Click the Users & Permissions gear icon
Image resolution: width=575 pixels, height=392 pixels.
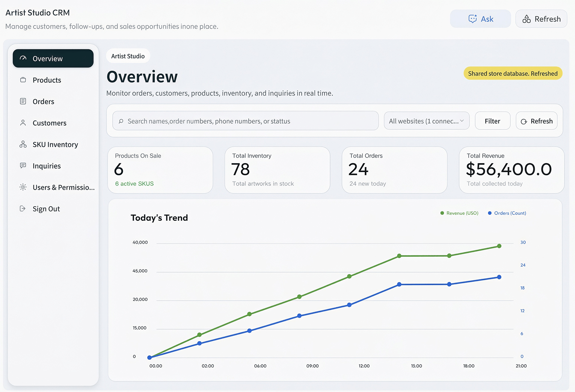[x=23, y=187]
